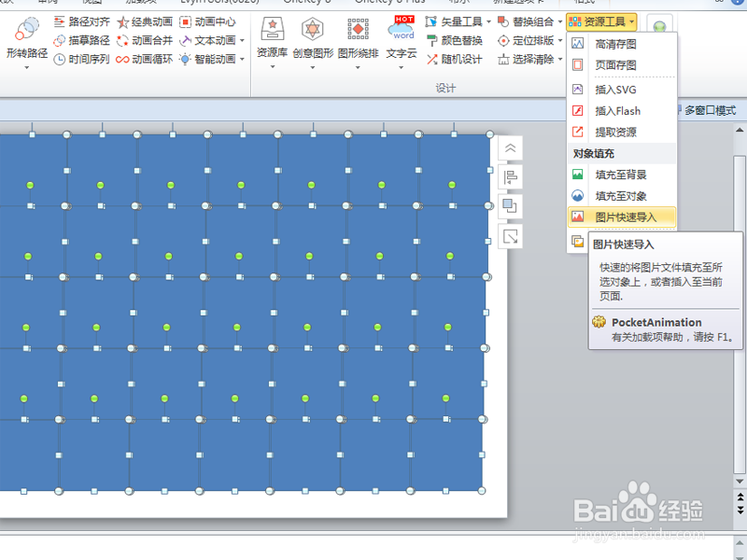Open 时间序列 clock tool
This screenshot has width=747, height=560.
[81, 59]
